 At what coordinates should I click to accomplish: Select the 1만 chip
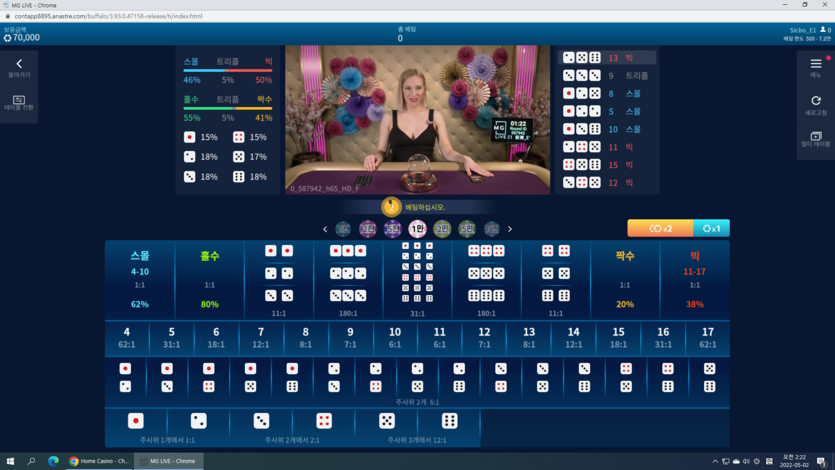coord(417,229)
